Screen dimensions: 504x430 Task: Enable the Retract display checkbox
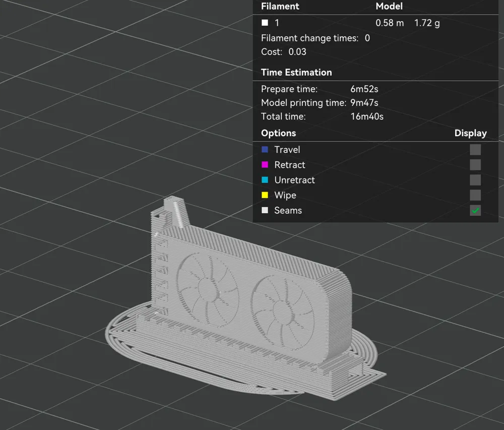point(474,164)
